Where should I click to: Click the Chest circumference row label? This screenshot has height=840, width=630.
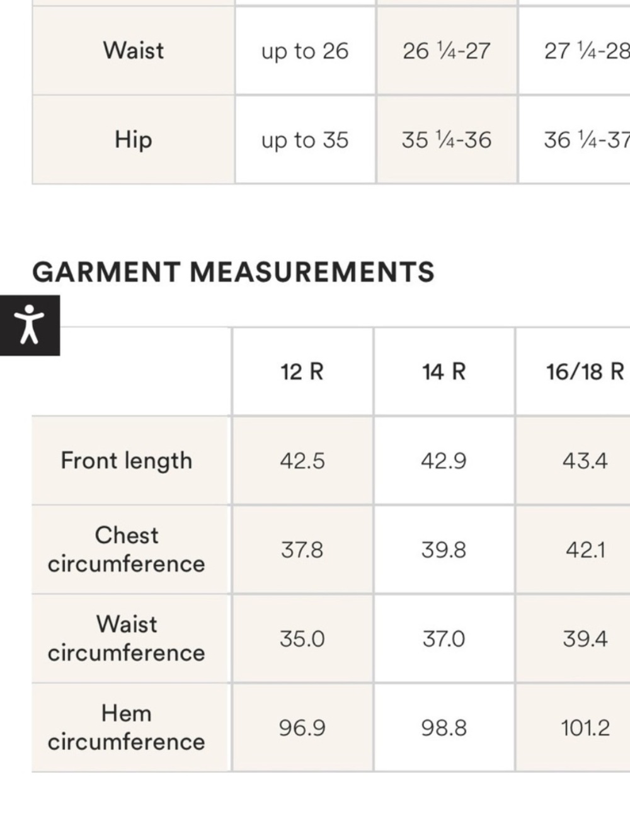click(x=127, y=549)
